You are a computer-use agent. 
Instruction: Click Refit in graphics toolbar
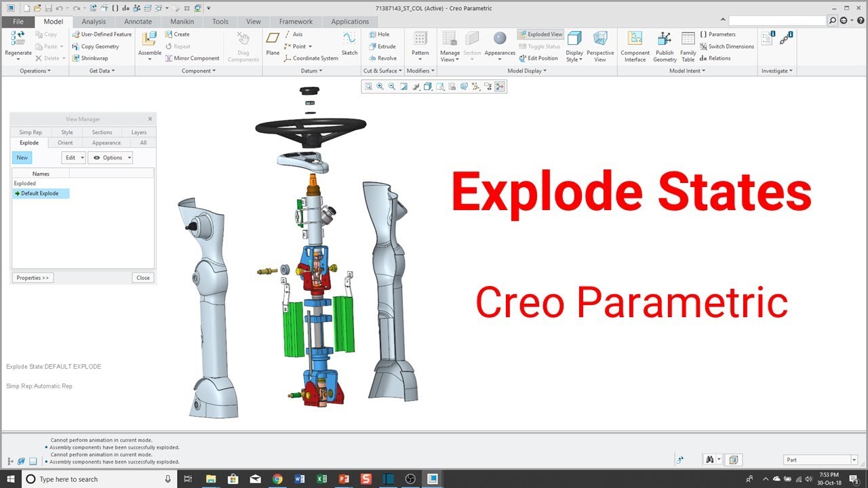click(x=368, y=87)
